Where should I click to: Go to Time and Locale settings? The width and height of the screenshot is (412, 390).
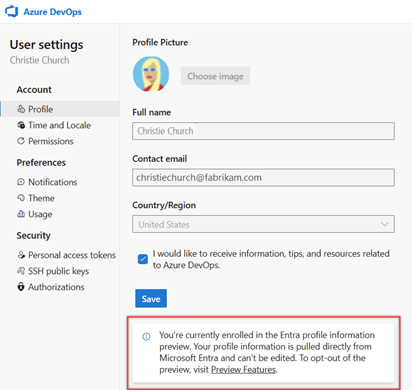(x=60, y=125)
